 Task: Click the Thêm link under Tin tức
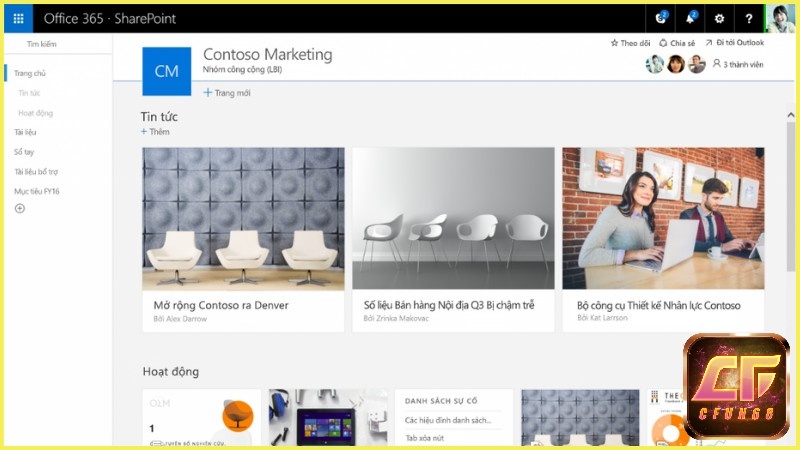click(155, 132)
